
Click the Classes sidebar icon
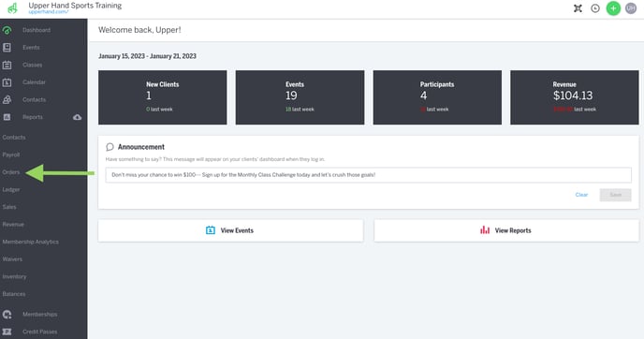pos(7,65)
